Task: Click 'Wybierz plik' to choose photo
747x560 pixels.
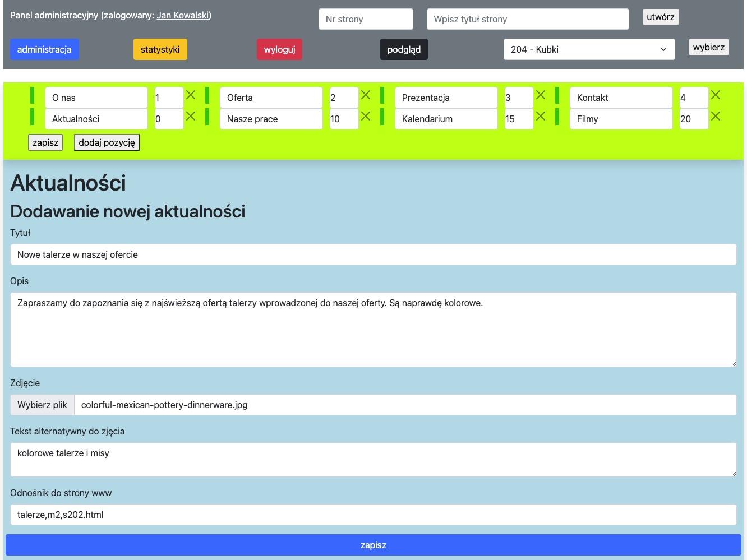Action: point(42,405)
